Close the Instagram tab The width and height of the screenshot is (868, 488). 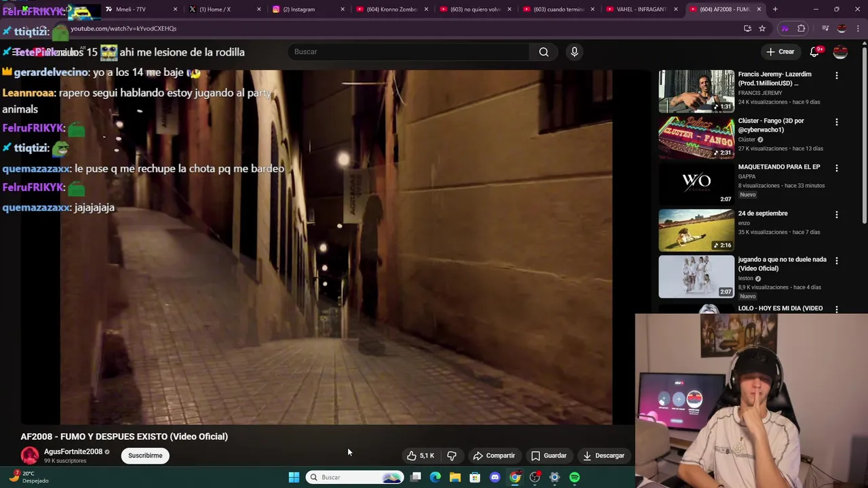pyautogui.click(x=342, y=9)
